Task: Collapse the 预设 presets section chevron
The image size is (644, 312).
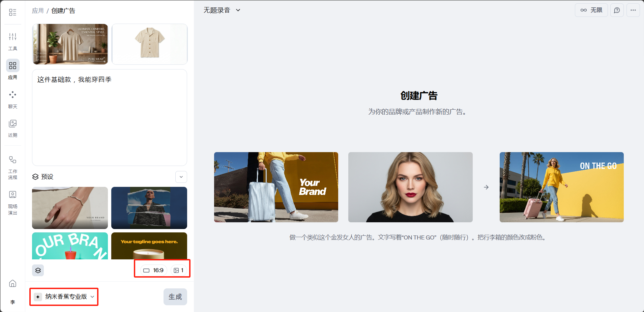Action: pyautogui.click(x=181, y=177)
